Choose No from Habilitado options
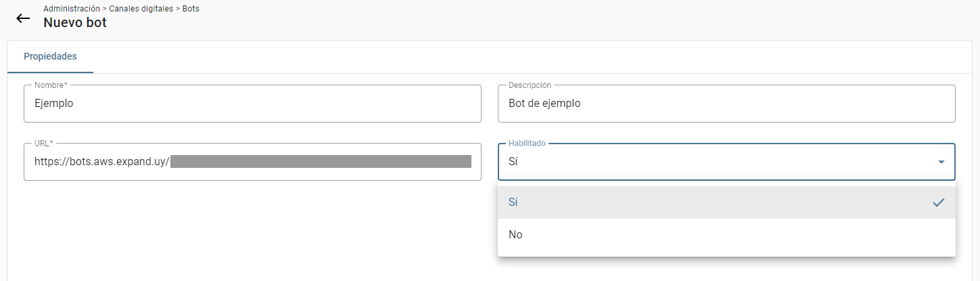This screenshot has width=980, height=281. point(726,235)
